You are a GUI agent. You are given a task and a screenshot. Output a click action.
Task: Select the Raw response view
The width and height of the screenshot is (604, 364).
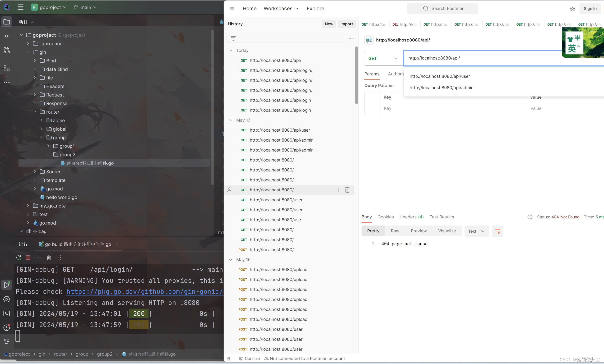(395, 231)
